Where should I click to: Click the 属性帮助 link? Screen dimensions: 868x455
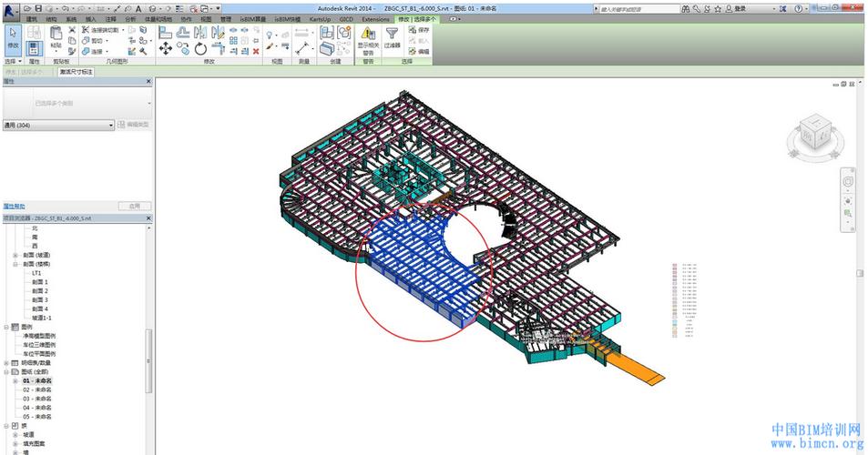click(x=14, y=207)
